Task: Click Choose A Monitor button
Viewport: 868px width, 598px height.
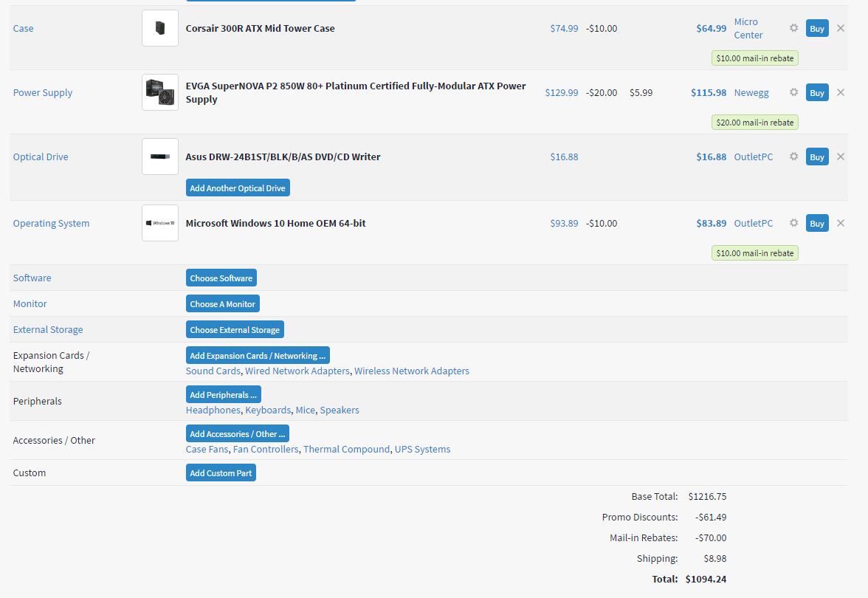Action: (x=223, y=304)
